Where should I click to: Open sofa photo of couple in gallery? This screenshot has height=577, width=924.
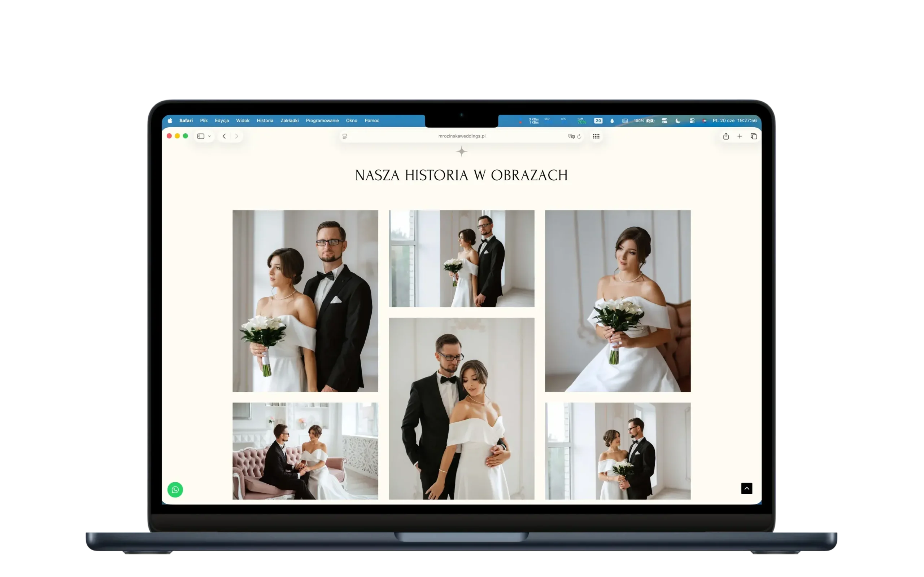tap(305, 451)
